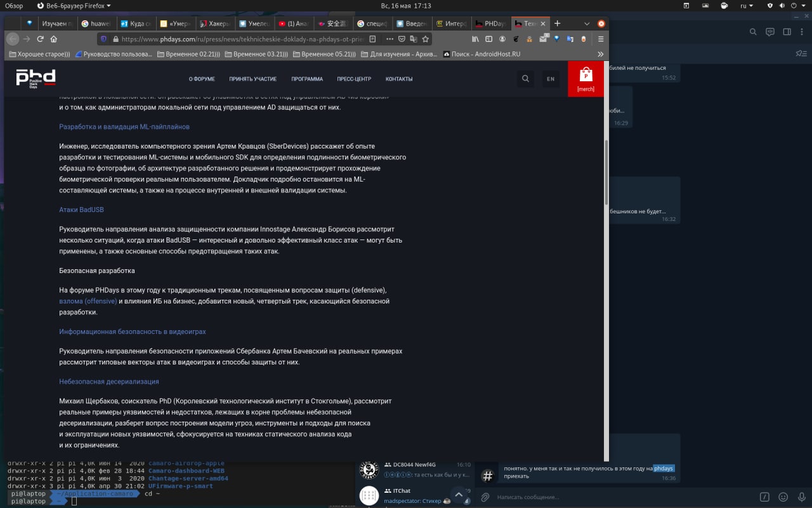The image size is (812, 508).
Task: List all Firefox tabs dropdown
Action: [587, 23]
